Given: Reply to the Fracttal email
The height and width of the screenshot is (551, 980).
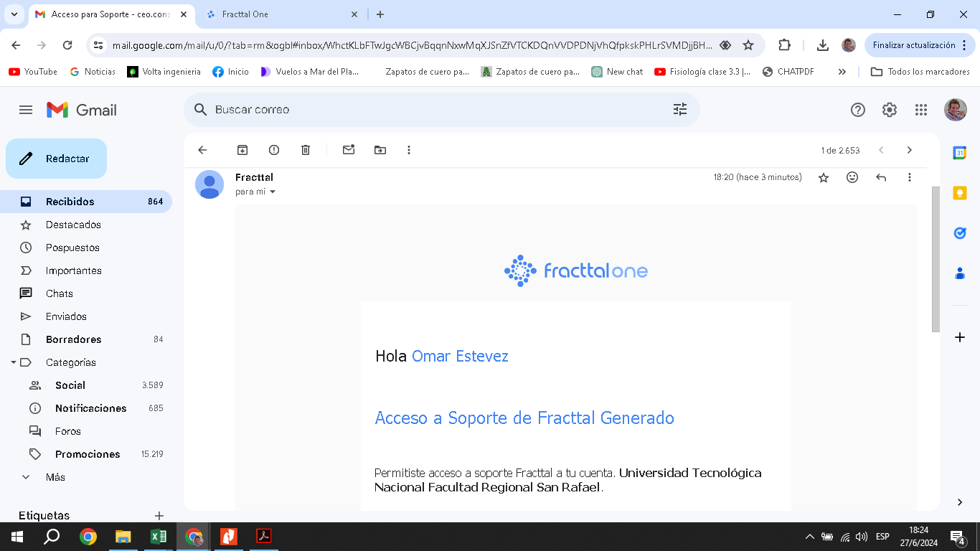Looking at the screenshot, I should [x=881, y=177].
